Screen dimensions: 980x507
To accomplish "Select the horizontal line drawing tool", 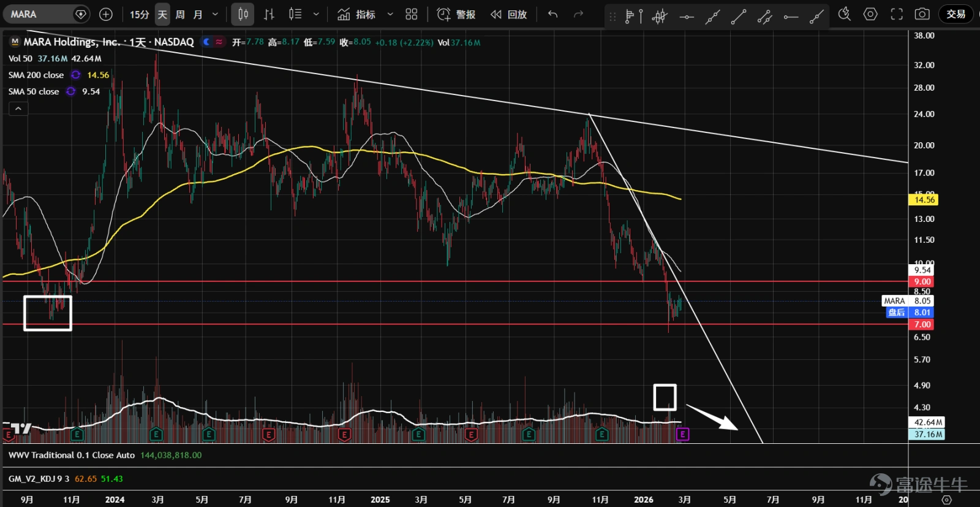I will pyautogui.click(x=687, y=17).
